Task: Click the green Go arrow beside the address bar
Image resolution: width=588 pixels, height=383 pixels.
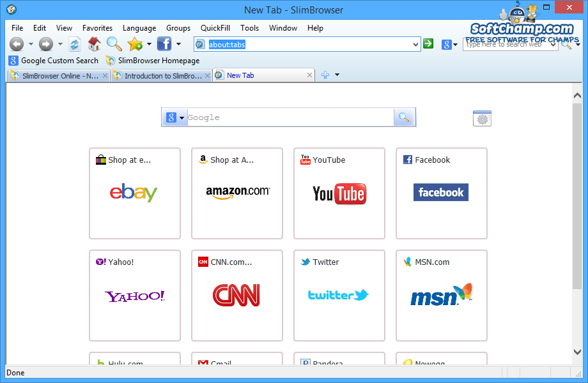Action: [428, 44]
